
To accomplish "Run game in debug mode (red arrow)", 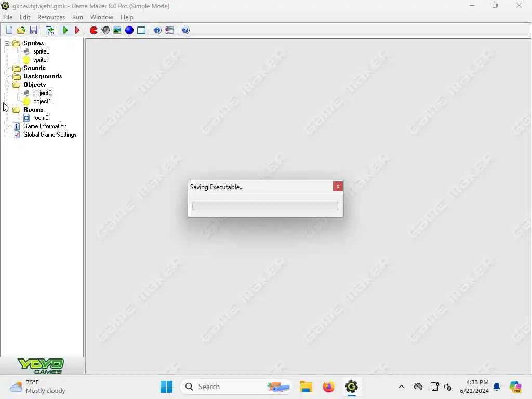I will pyautogui.click(x=77, y=30).
